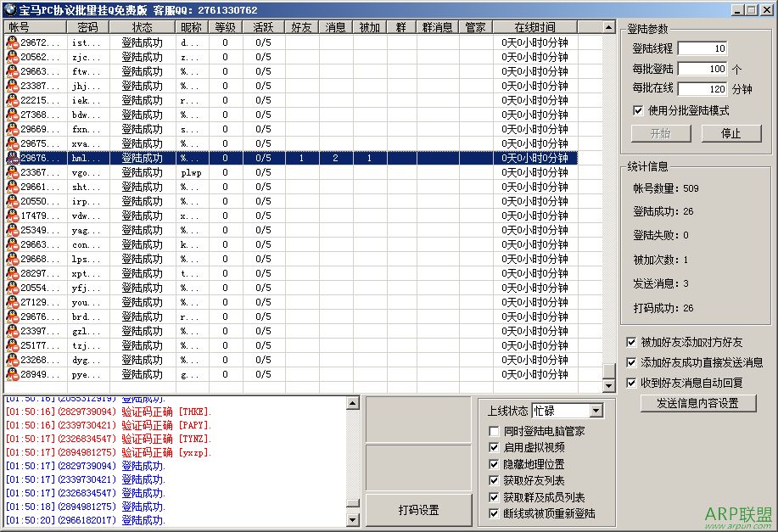Screen dimensions: 778x532
Task: Click the QQ penguin icon for account 22215...
Action: click(x=12, y=100)
